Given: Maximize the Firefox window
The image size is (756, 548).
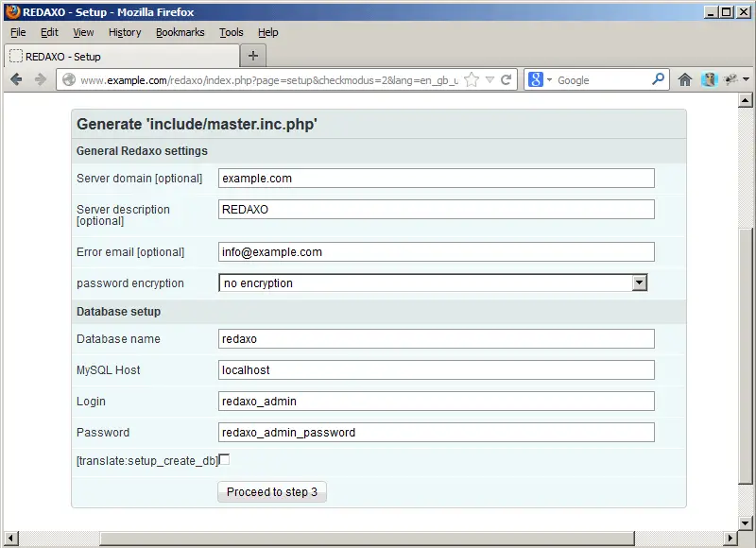Looking at the screenshot, I should [726, 12].
